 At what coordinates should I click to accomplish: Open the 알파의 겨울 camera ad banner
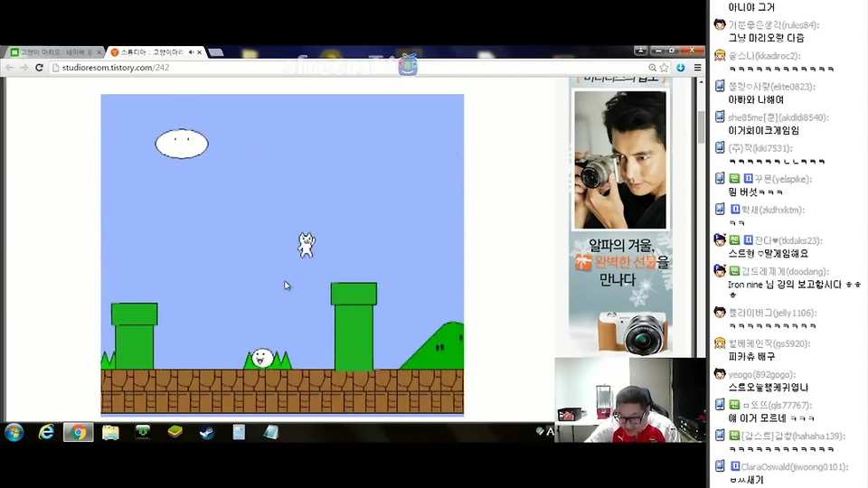click(x=620, y=293)
